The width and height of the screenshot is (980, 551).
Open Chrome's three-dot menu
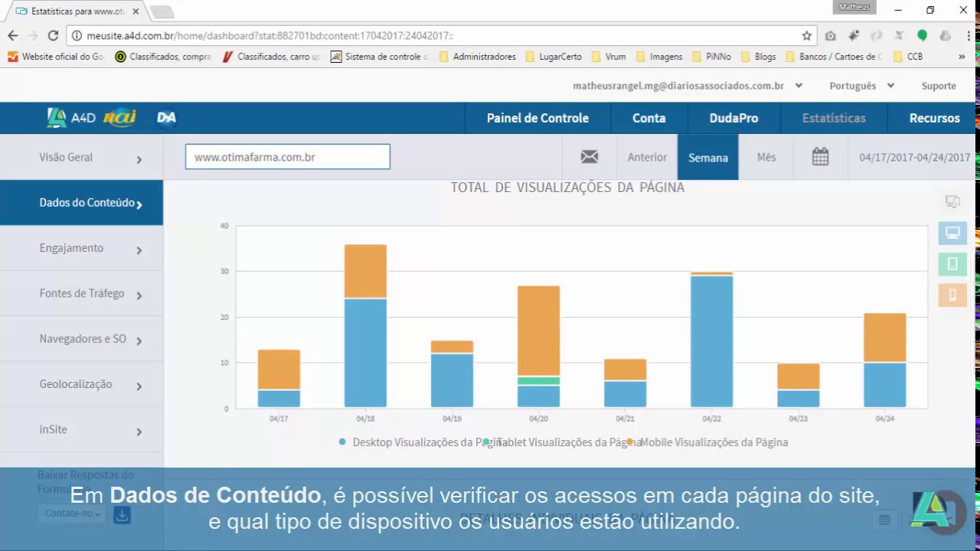(967, 35)
